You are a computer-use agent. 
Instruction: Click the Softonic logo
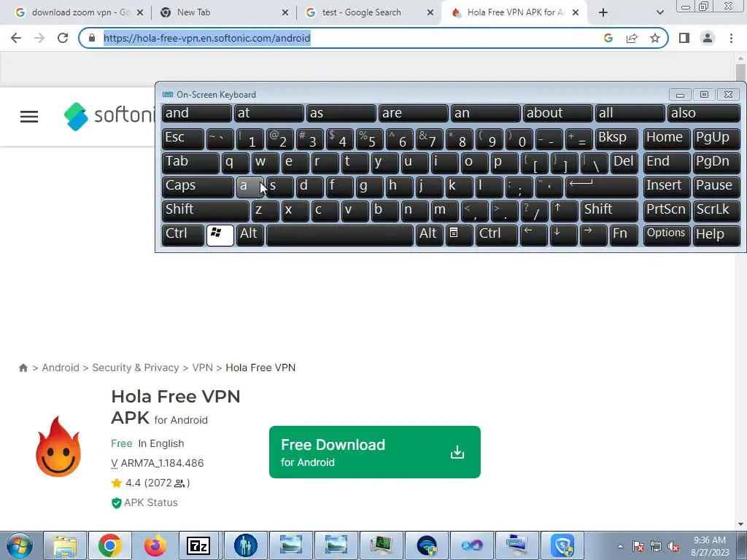click(109, 116)
